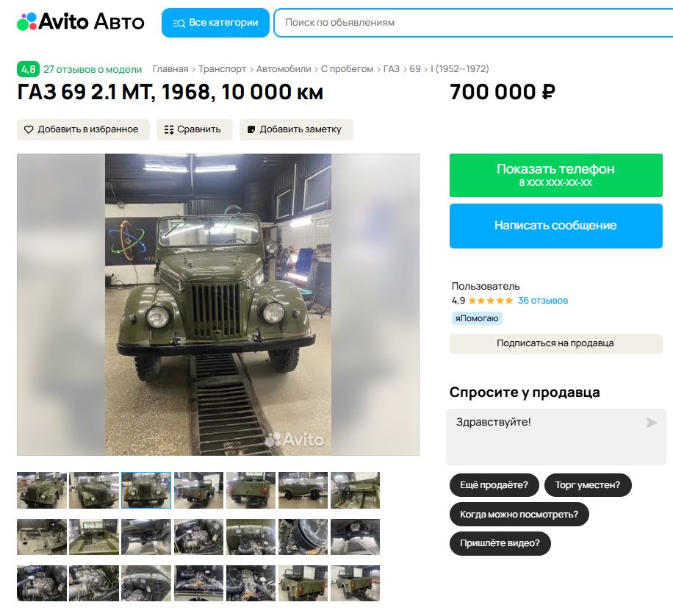Click the Показать телефон button
Image resolution: width=673 pixels, height=616 pixels.
[556, 175]
